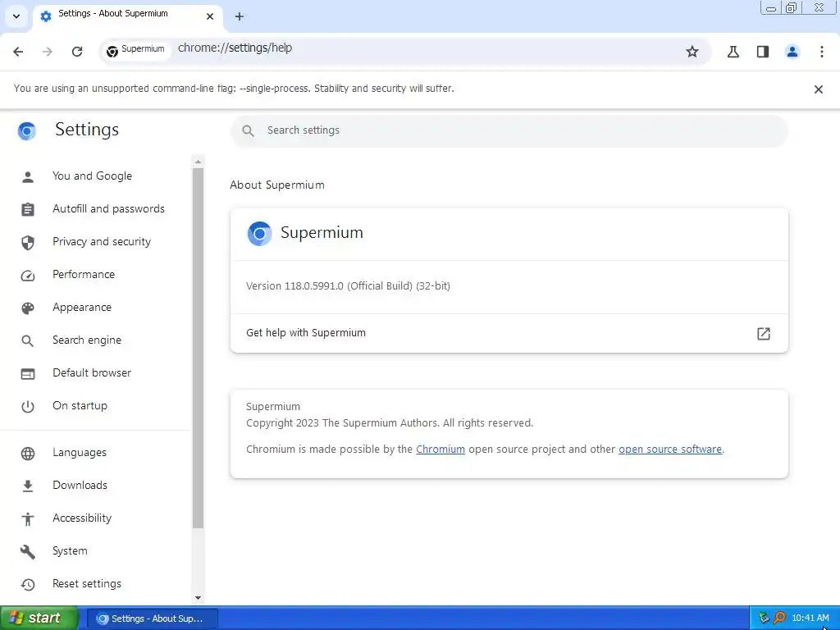Click the Settings - About Sup... taskbar button
This screenshot has height=630, width=840.
coord(152,619)
